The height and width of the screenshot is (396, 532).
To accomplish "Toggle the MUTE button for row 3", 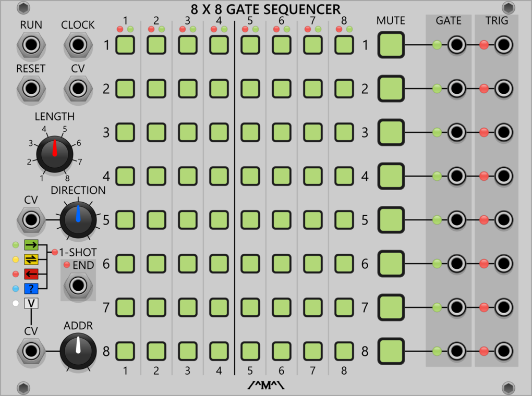I will (x=391, y=132).
